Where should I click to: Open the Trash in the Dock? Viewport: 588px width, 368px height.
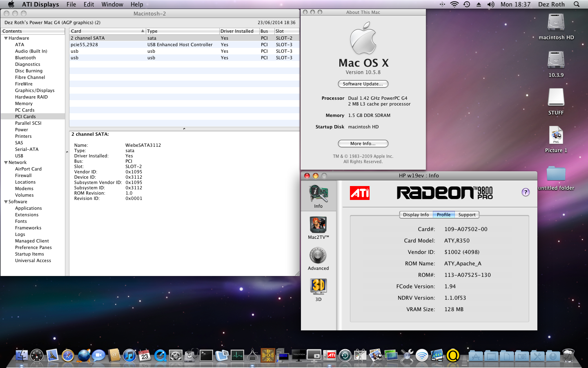pos(568,355)
